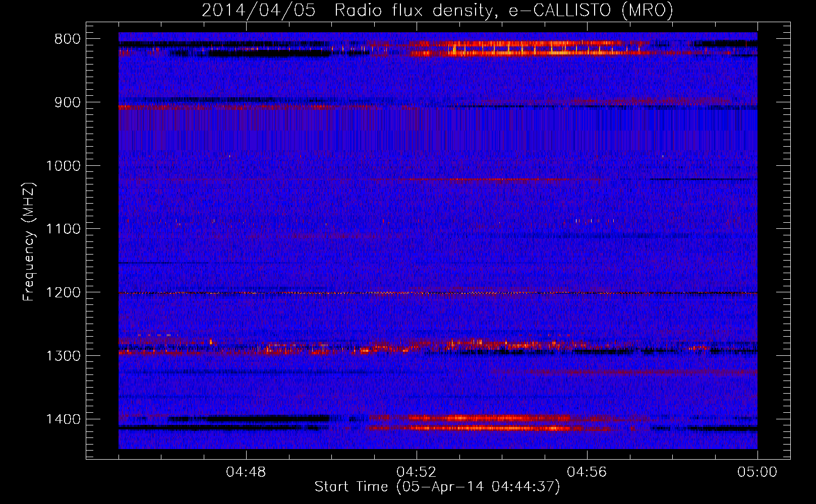Image resolution: width=816 pixels, height=504 pixels.
Task: Click the thin dotted line at 1200 MHz
Action: (438, 293)
